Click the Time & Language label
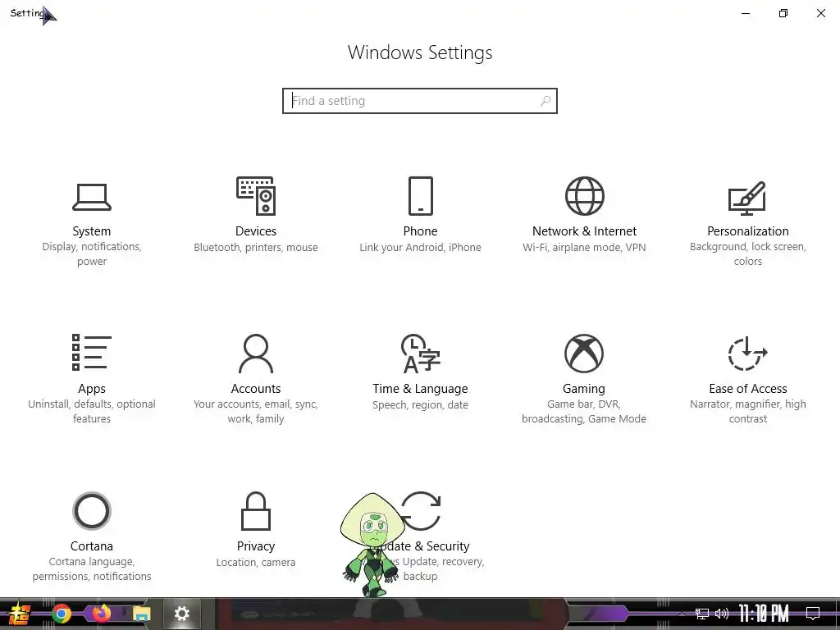 pyautogui.click(x=421, y=388)
